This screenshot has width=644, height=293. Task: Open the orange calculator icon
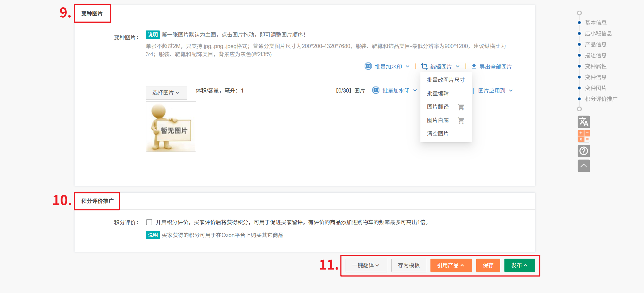584,136
